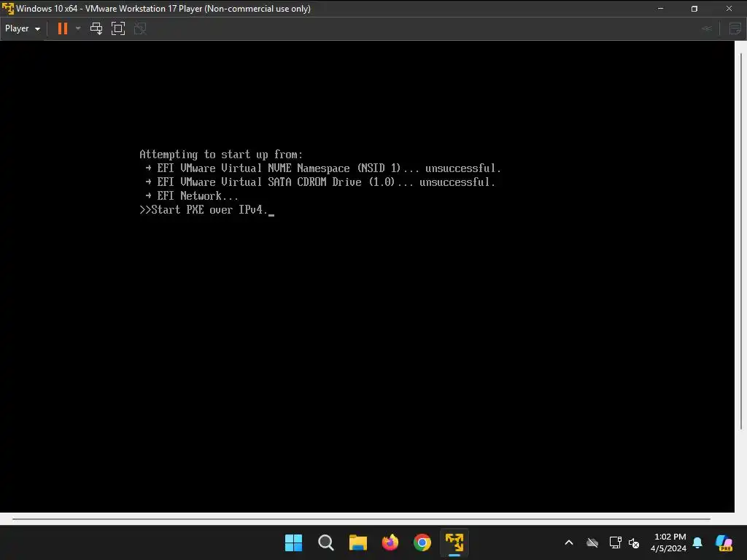Close the VMware Player window

click(729, 9)
